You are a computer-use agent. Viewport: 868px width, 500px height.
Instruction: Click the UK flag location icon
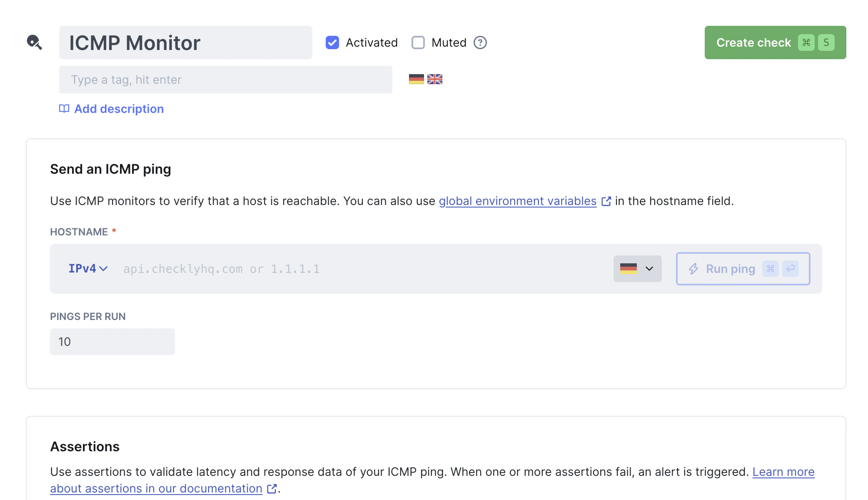434,79
